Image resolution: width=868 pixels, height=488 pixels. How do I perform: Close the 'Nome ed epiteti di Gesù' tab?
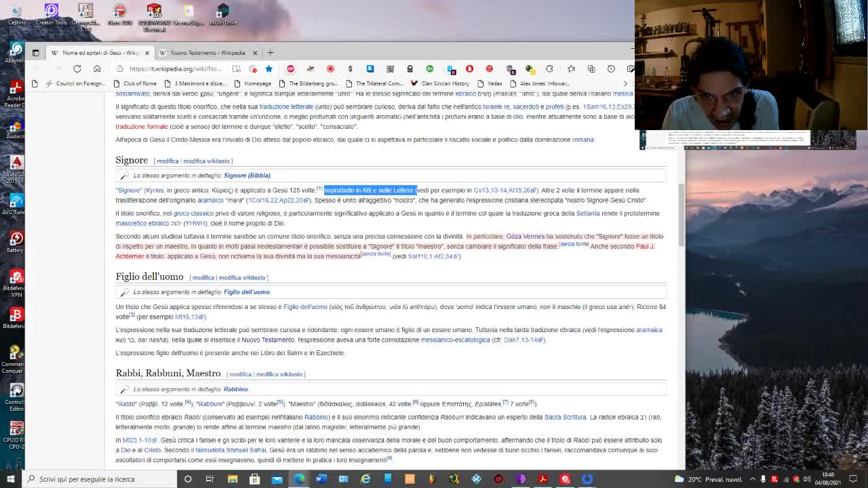pyautogui.click(x=146, y=53)
